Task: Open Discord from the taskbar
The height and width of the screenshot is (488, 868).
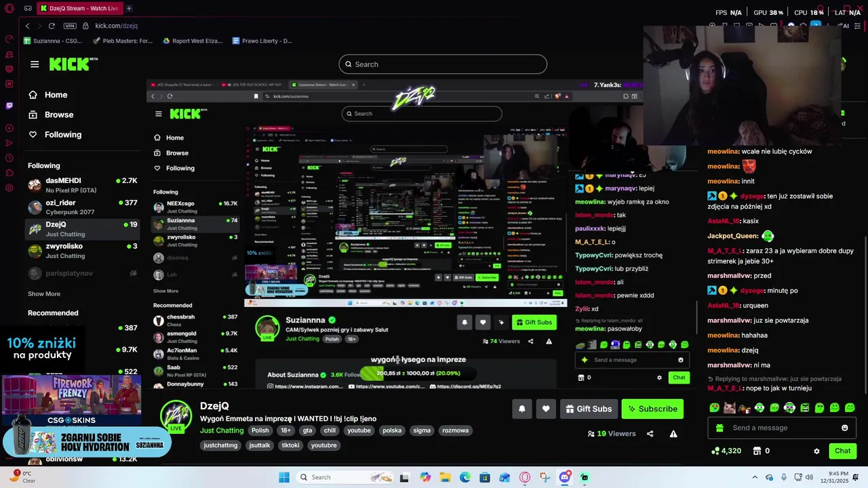Action: point(565,477)
